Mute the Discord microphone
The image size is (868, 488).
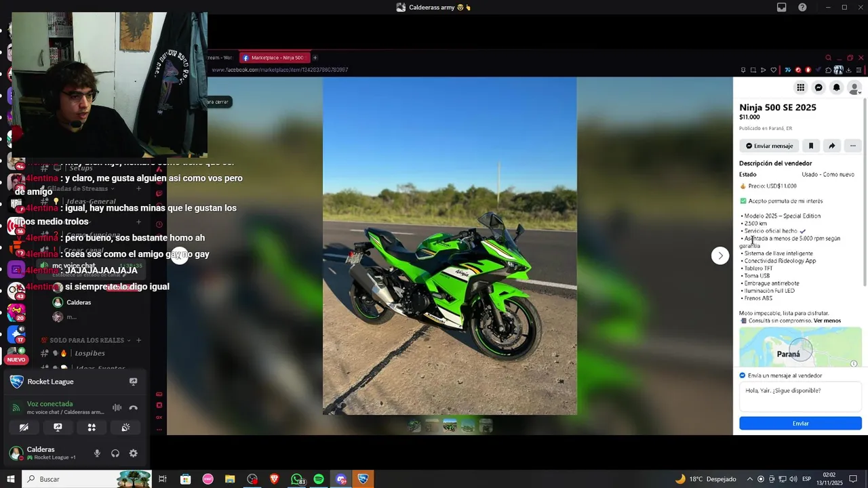click(x=97, y=453)
